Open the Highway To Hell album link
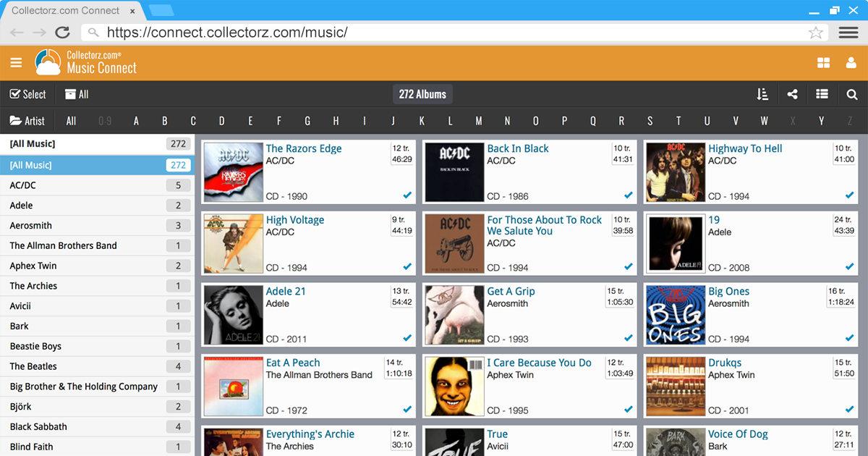This screenshot has height=456, width=868. tap(745, 148)
